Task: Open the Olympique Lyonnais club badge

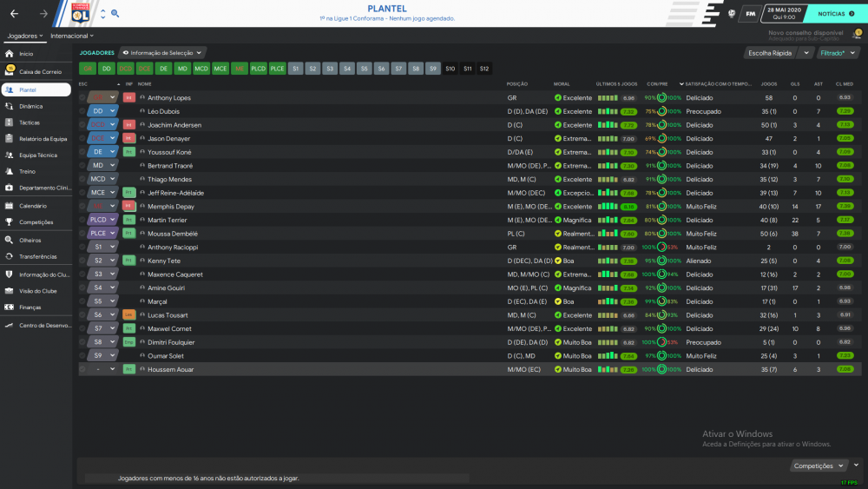Action: pyautogui.click(x=81, y=13)
